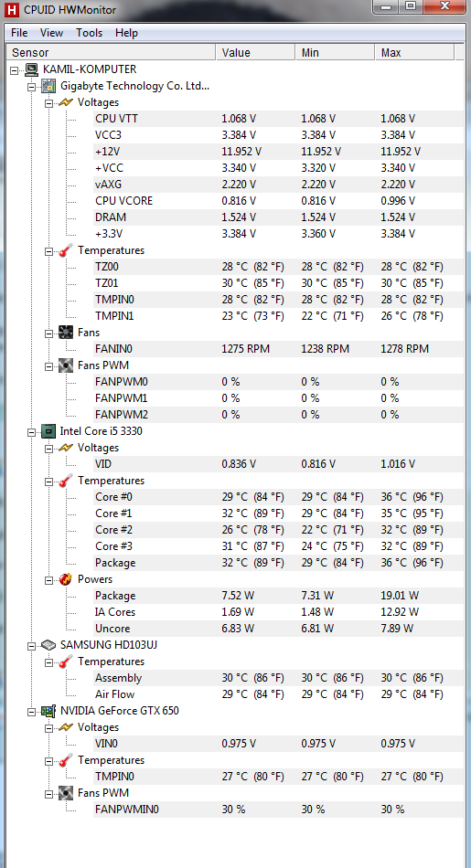Open the File menu
The height and width of the screenshot is (868, 471).
pos(19,33)
